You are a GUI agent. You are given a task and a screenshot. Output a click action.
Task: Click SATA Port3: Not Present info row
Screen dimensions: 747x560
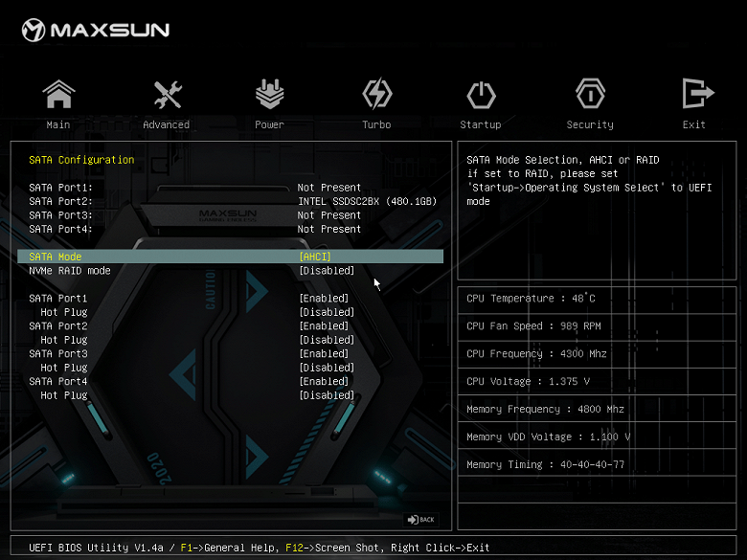(x=194, y=214)
